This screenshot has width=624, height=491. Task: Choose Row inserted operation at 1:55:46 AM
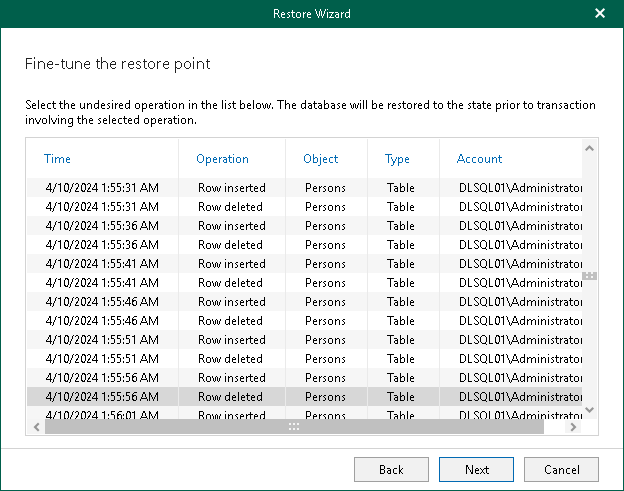point(231,301)
